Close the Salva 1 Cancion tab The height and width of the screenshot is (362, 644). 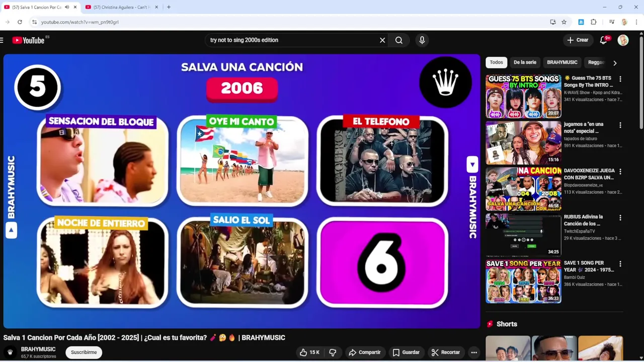point(75,7)
